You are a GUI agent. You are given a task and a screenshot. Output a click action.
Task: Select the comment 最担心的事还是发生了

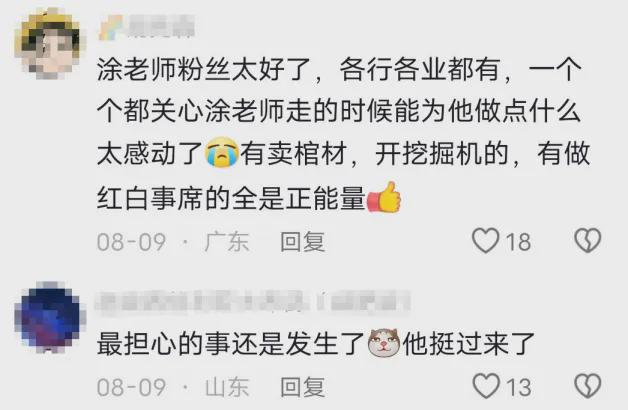[316, 344]
